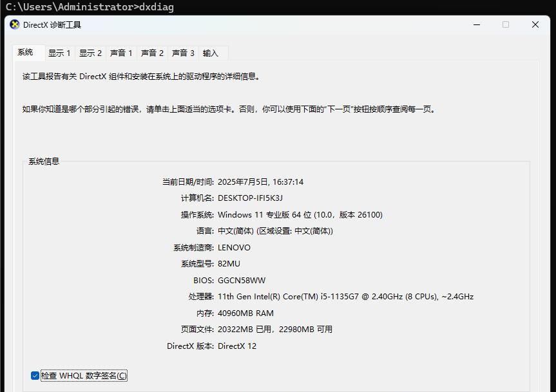The width and height of the screenshot is (556, 392).
Task: Click system model value 82MU
Action: (229, 264)
